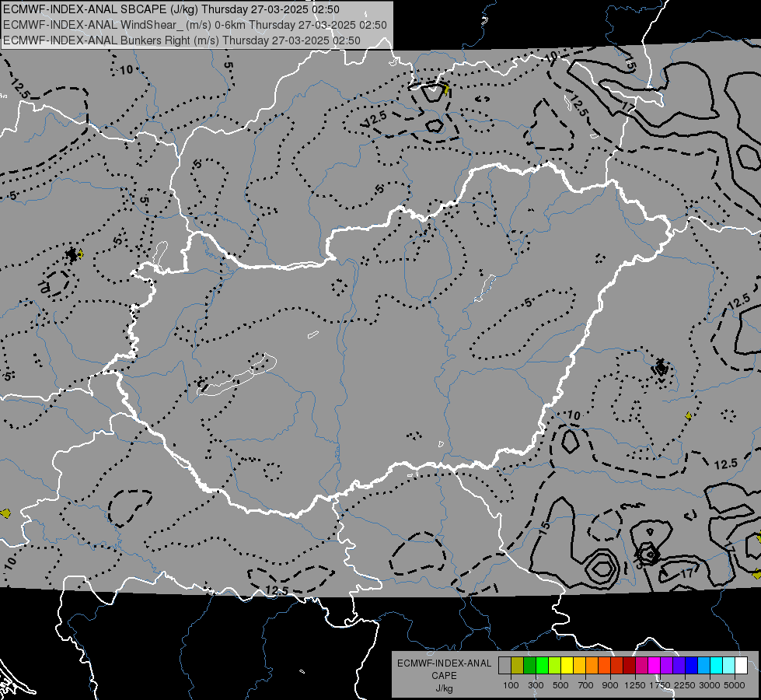Click the 3000 tick label in the legend
The height and width of the screenshot is (700, 761).
click(710, 685)
